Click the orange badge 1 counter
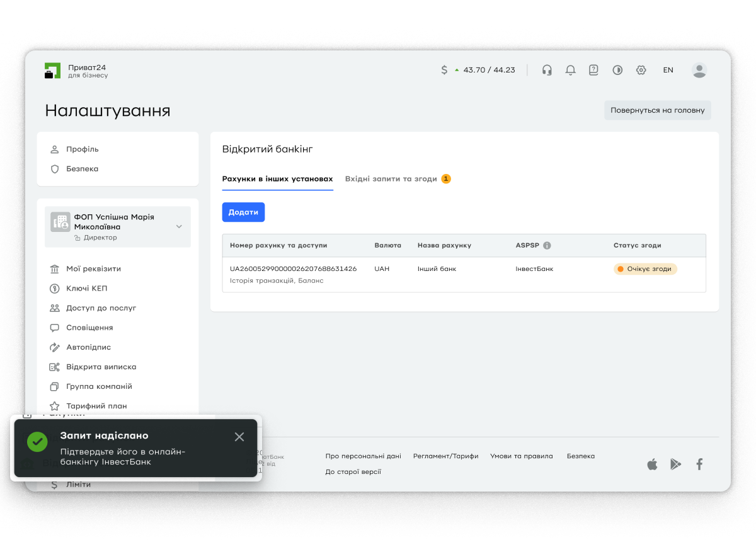Screen dimensions: 756x542 (x=446, y=179)
